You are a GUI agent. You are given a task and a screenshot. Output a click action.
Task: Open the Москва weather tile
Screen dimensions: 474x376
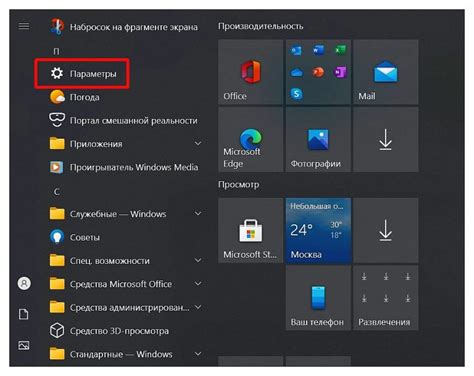[x=318, y=230]
